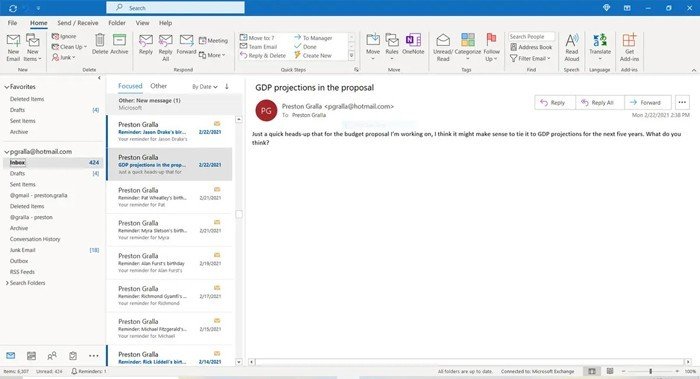The image size is (700, 379).
Task: Run the Reply & Delete quick step
Action: point(263,55)
